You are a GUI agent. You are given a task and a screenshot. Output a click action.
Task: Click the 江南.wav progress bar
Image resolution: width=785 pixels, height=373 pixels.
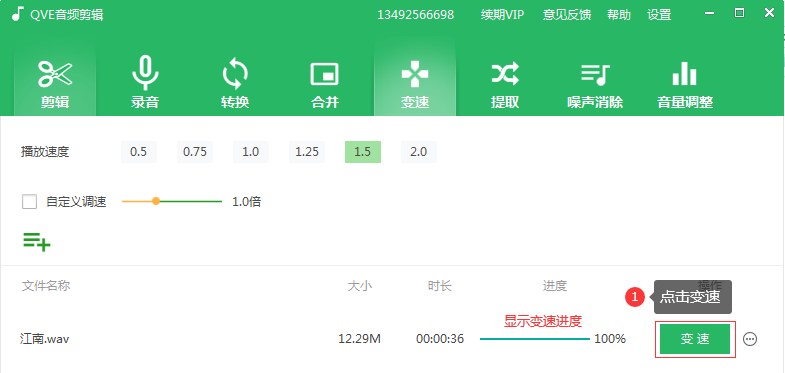click(535, 339)
